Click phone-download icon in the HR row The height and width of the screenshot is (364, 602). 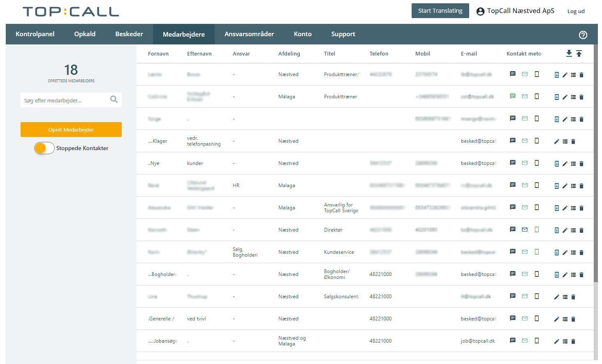[557, 186]
